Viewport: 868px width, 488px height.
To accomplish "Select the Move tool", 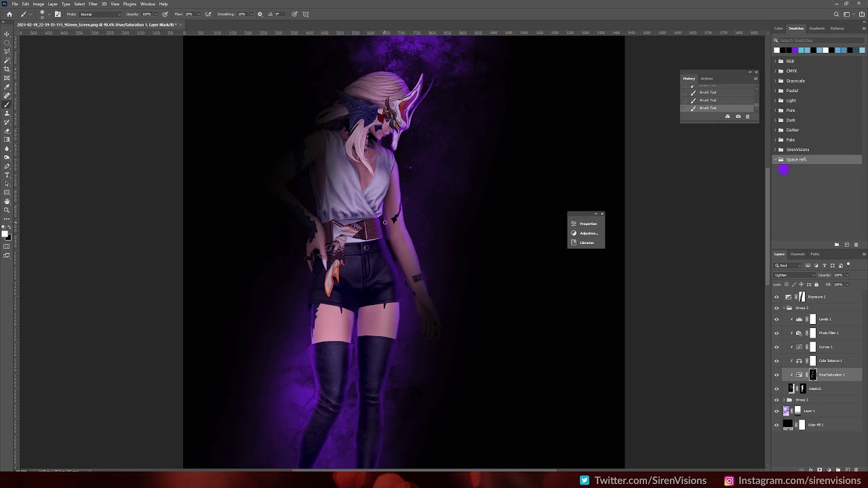I will pos(7,34).
